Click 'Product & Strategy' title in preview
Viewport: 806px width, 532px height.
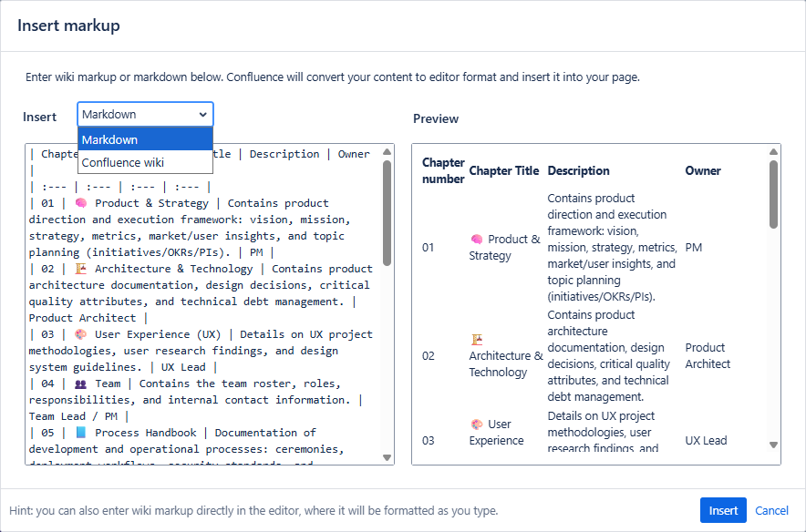pos(505,247)
